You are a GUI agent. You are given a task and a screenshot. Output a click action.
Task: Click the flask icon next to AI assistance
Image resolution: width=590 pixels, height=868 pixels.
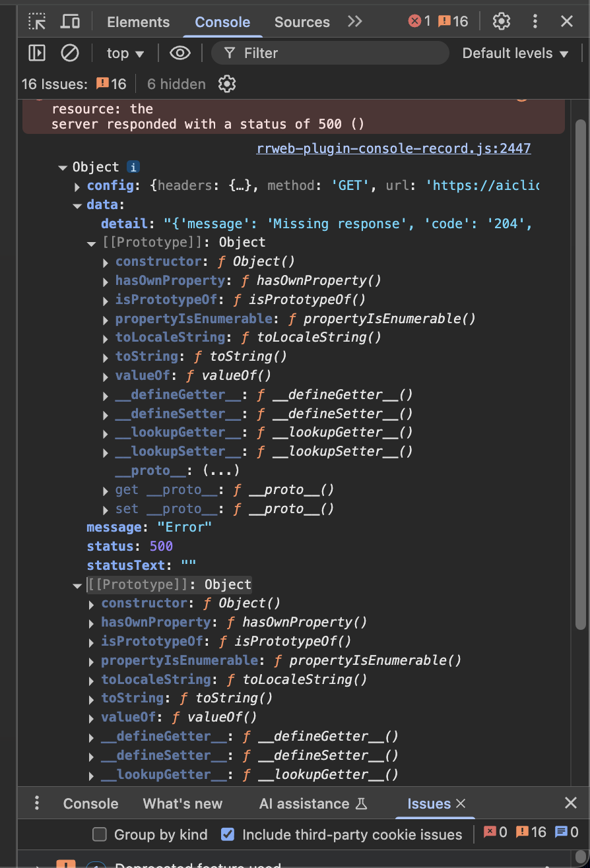click(x=361, y=803)
